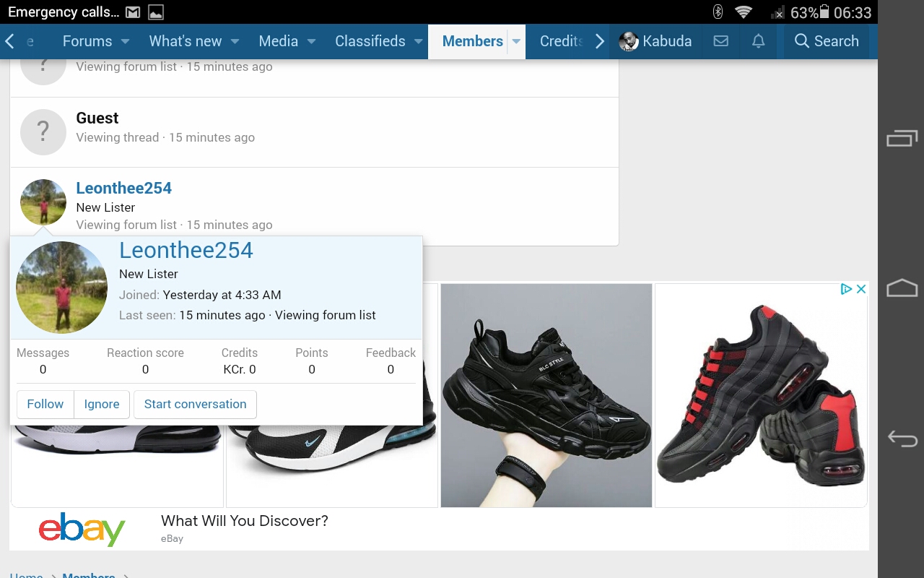Viewport: 924px width, 578px height.
Task: Open the inbox envelope icon
Action: [720, 41]
